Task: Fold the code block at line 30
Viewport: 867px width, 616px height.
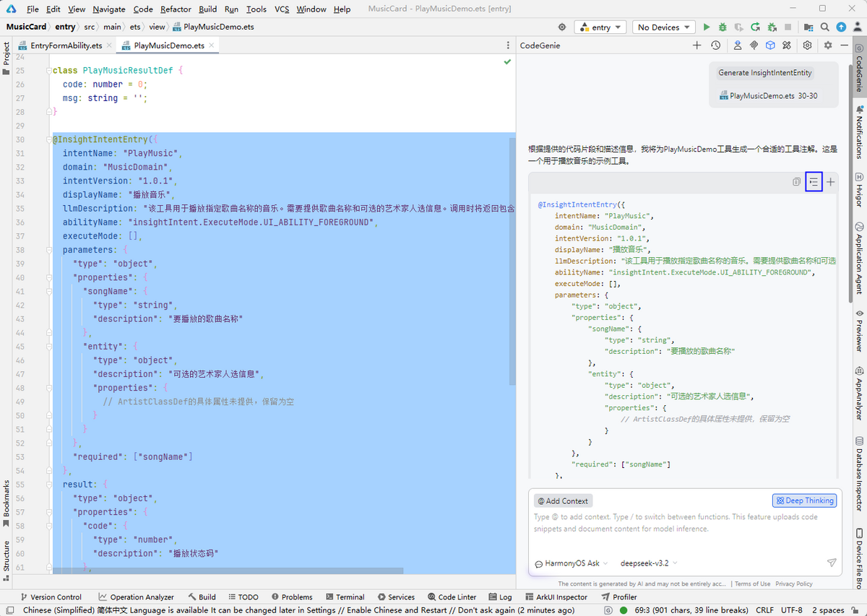Action: pos(49,139)
